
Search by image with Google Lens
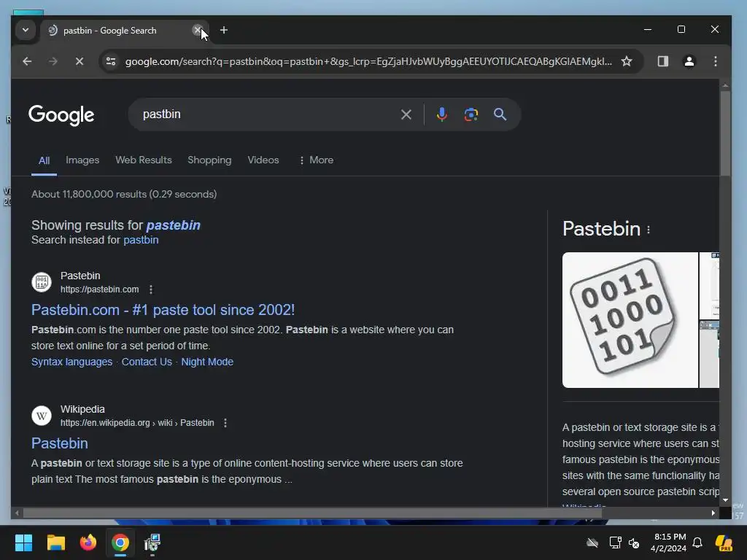point(471,114)
